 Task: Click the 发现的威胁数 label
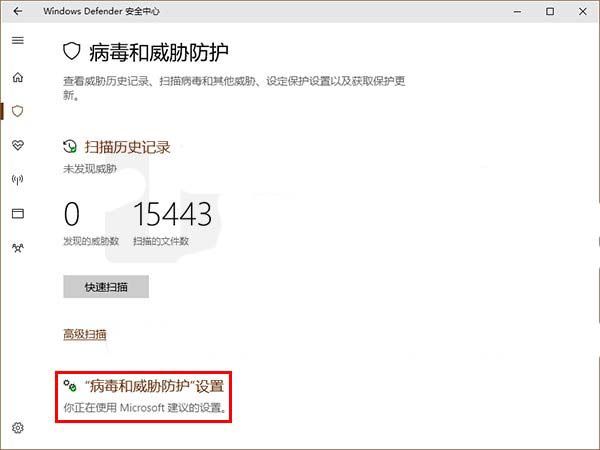pos(91,241)
